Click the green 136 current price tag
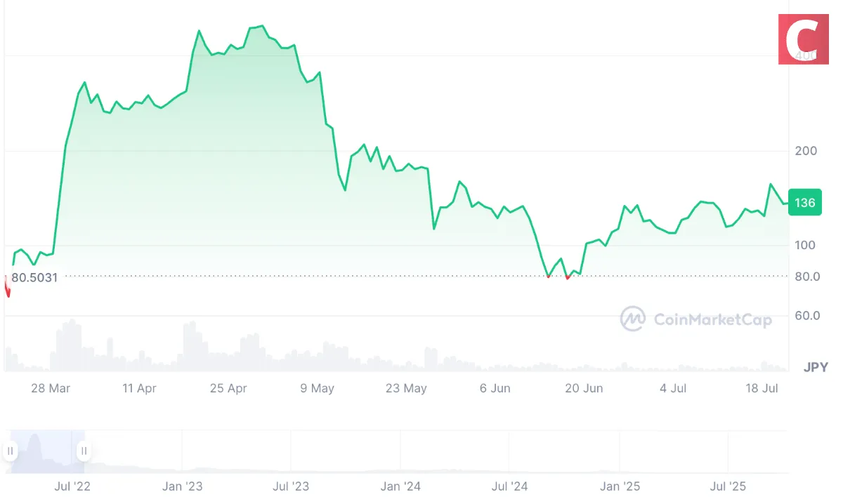 804,204
